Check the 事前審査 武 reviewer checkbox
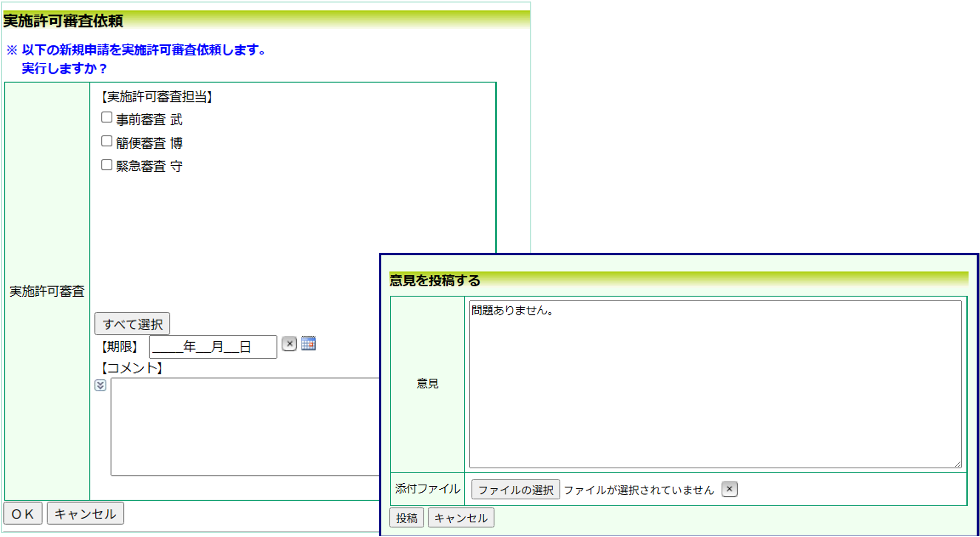Image resolution: width=980 pixels, height=537 pixels. click(x=106, y=118)
